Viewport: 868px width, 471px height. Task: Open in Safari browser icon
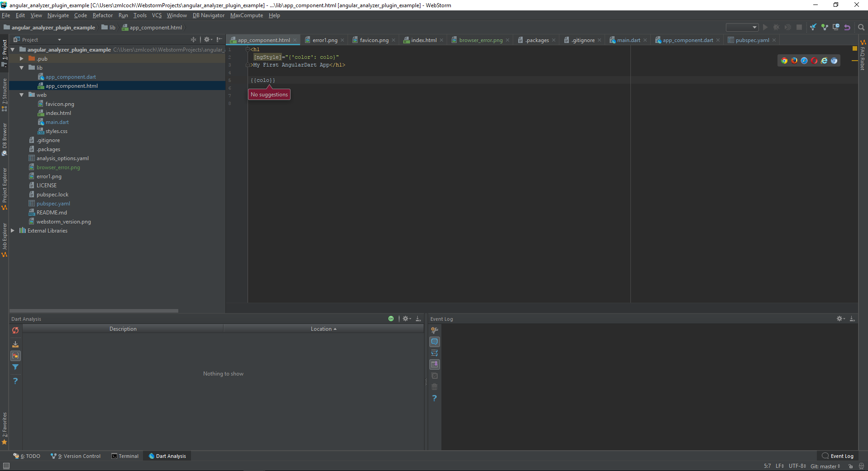click(x=804, y=61)
